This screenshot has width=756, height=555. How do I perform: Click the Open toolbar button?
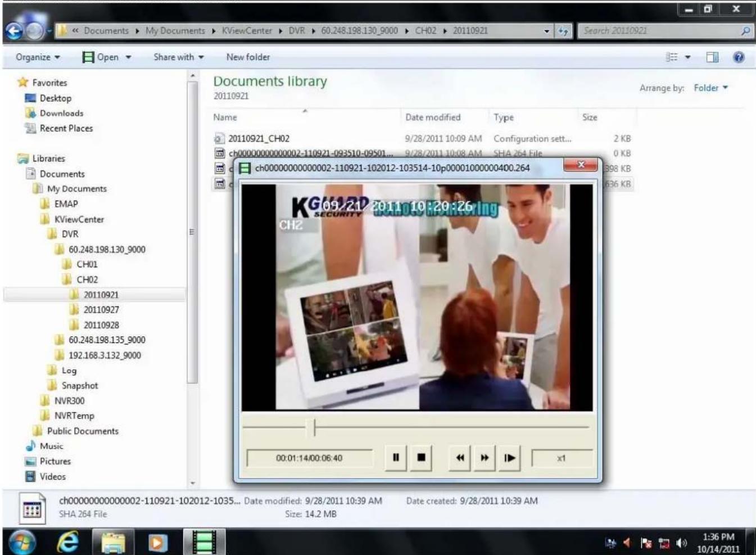pyautogui.click(x=100, y=57)
